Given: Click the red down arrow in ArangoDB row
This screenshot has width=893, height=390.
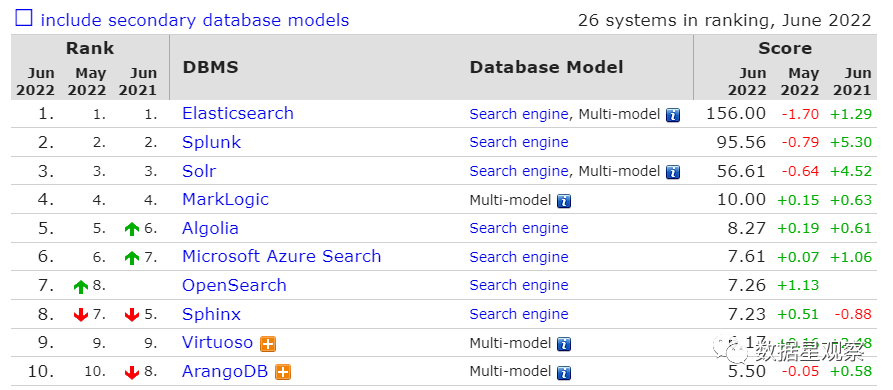Looking at the screenshot, I should (x=132, y=372).
